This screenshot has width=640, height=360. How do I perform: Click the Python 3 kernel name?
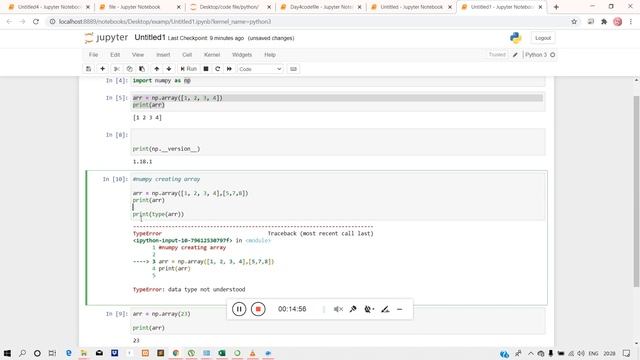tap(536, 55)
